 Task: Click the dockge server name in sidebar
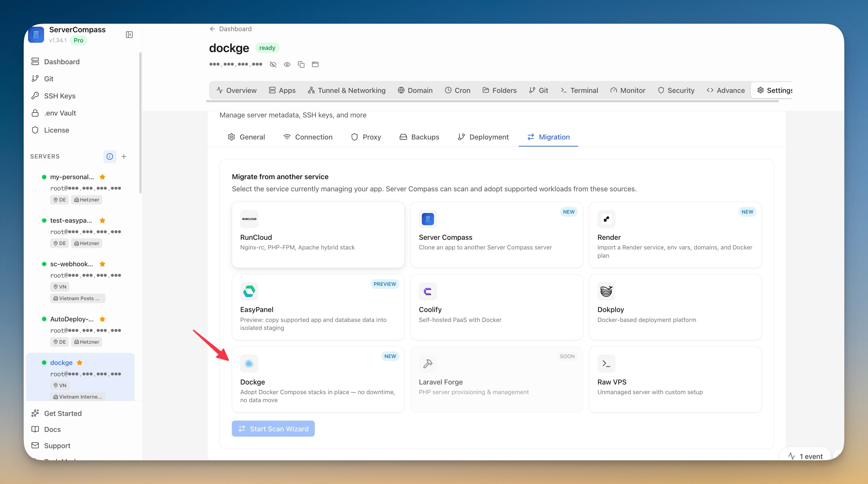(61, 362)
